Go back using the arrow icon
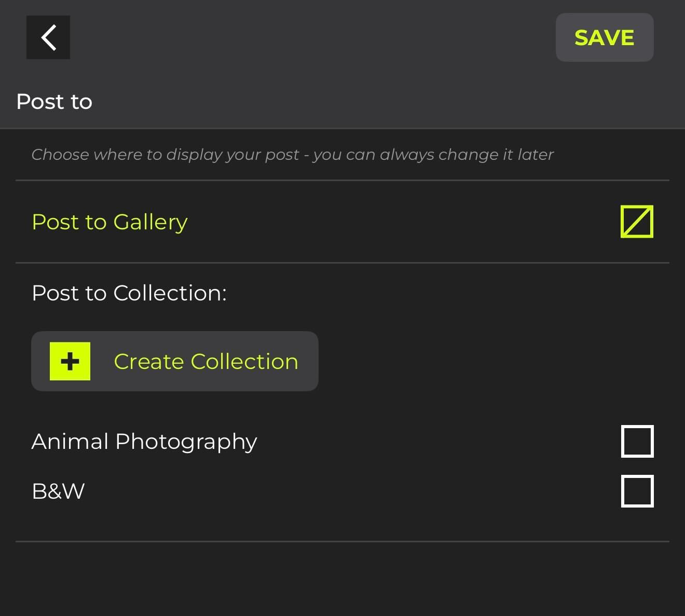The image size is (685, 616). [x=48, y=37]
